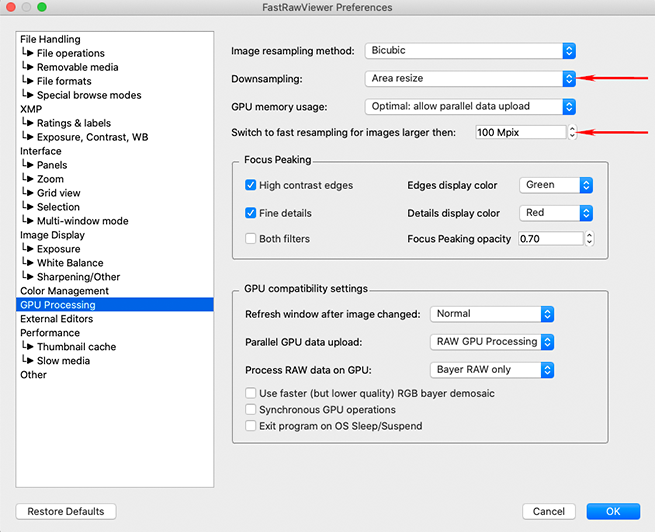Click the Focus Peaking opacity value field
This screenshot has width=655, height=532.
coord(550,239)
